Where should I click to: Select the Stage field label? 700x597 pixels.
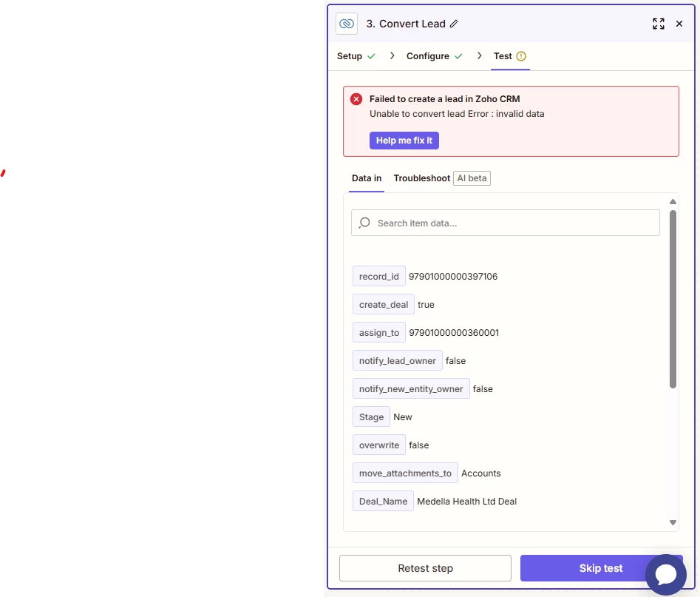click(x=371, y=417)
